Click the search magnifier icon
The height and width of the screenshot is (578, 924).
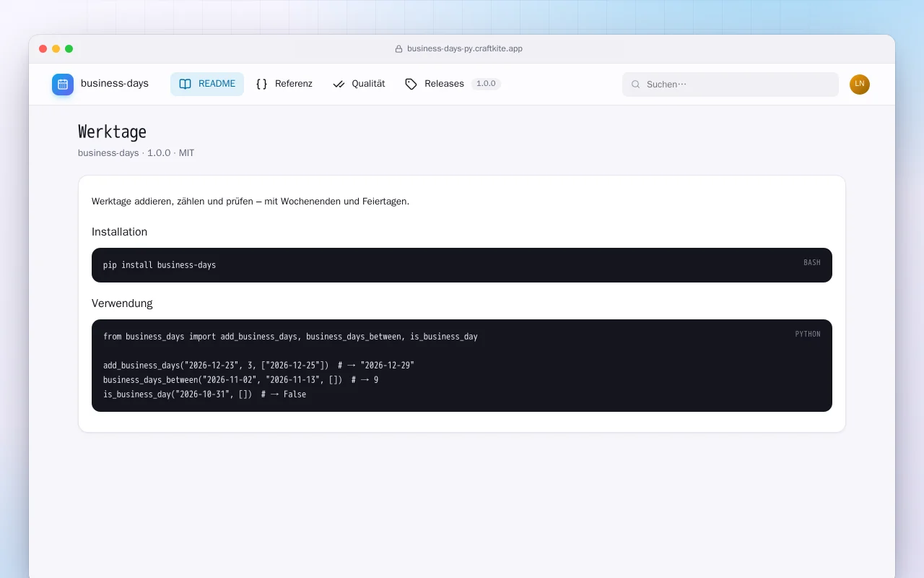(x=636, y=85)
